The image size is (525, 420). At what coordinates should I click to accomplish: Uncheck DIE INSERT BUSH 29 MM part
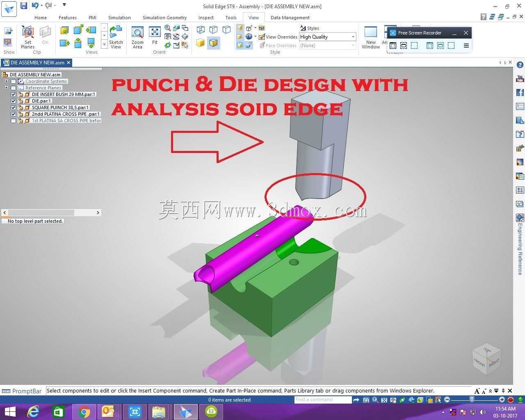coord(14,94)
